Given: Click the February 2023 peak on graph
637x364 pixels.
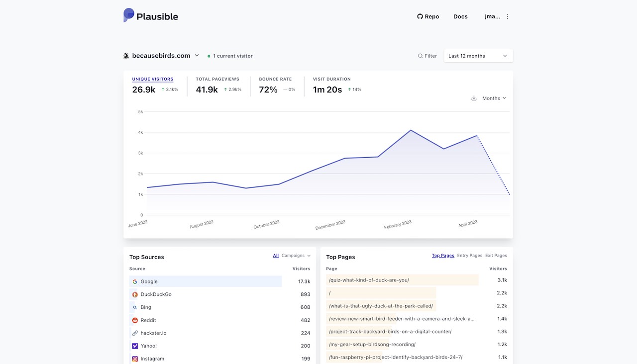Looking at the screenshot, I should (x=411, y=130).
